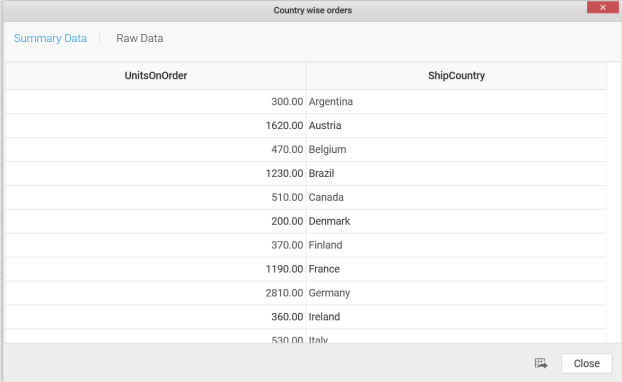Click the Germany cell
Viewport: 622px width, 382px height.
pyautogui.click(x=456, y=293)
